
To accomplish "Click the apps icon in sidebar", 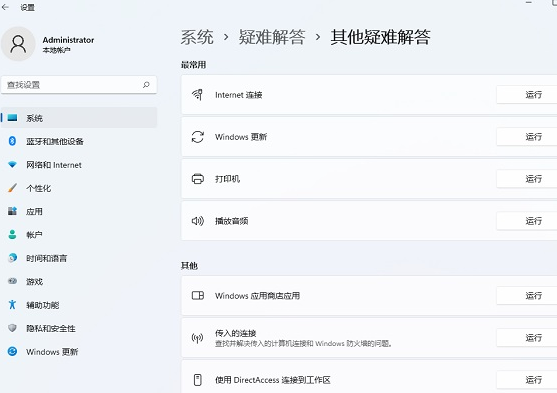I will pyautogui.click(x=12, y=211).
